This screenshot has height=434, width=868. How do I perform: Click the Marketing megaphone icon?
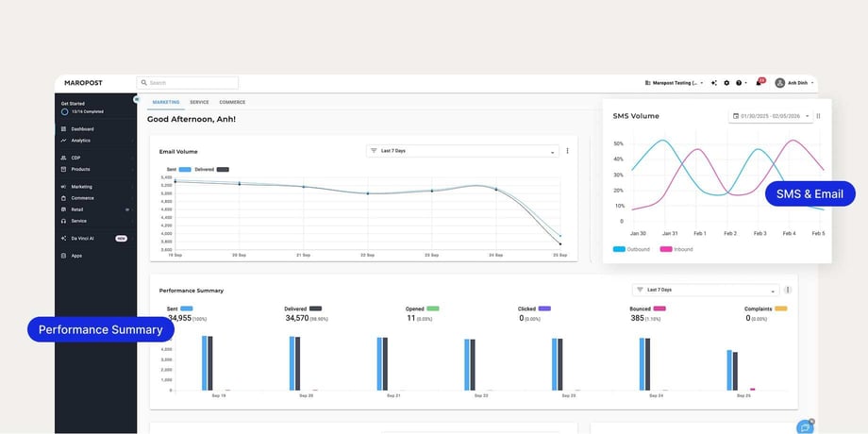pyautogui.click(x=63, y=187)
